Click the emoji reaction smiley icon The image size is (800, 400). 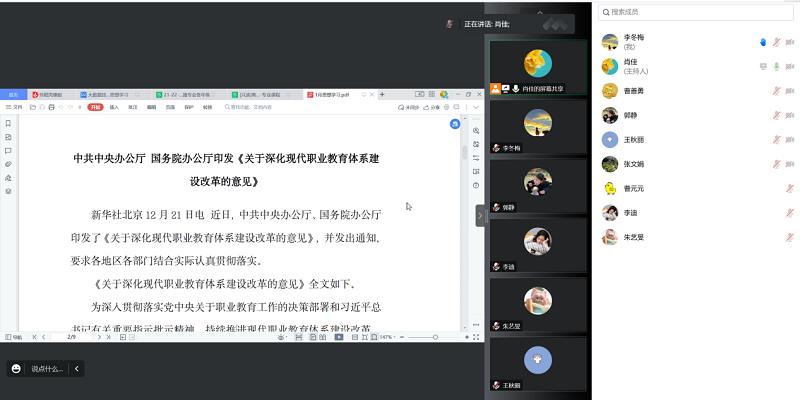click(x=16, y=368)
